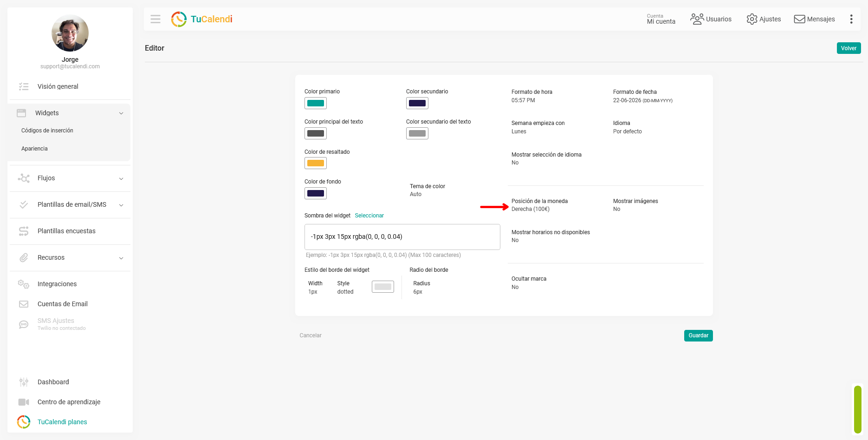Click the Sombra del widget text field
This screenshot has height=440, width=868.
coord(402,237)
